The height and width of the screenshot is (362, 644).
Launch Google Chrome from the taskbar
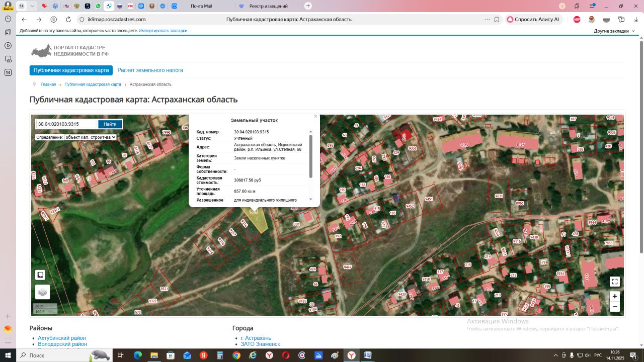pos(236,355)
